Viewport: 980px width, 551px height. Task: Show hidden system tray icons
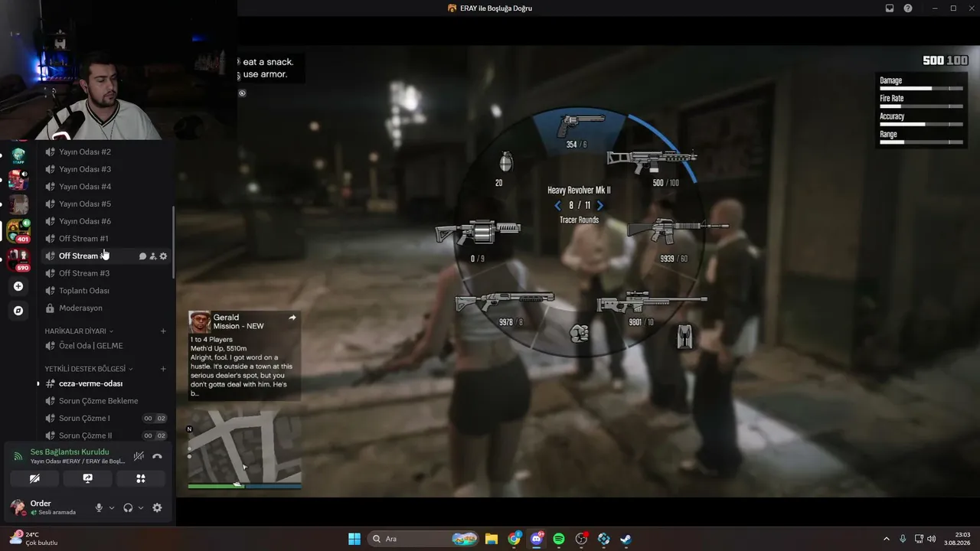[x=887, y=539]
